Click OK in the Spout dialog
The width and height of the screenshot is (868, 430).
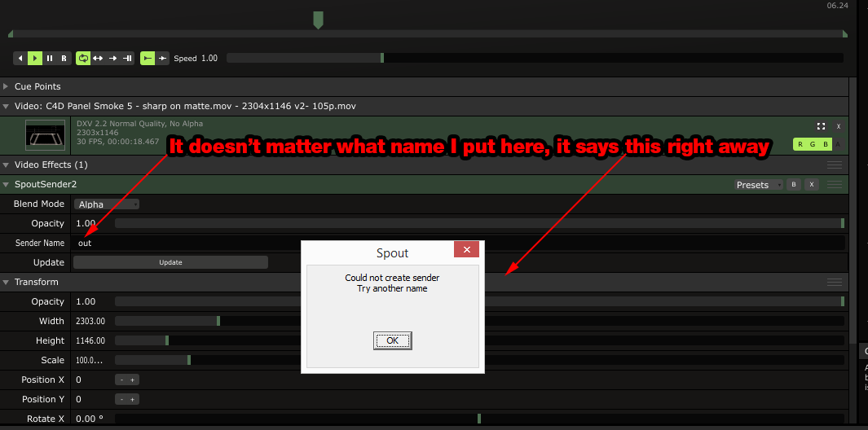(x=392, y=340)
